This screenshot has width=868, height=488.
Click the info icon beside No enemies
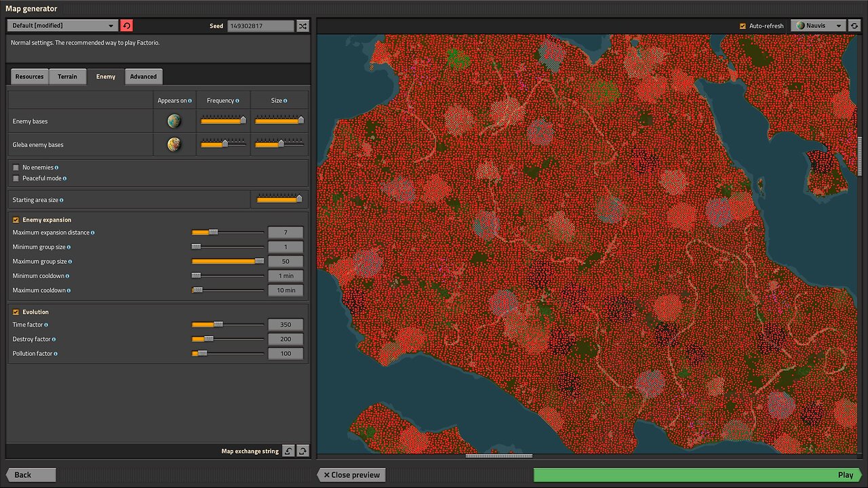pyautogui.click(x=56, y=167)
